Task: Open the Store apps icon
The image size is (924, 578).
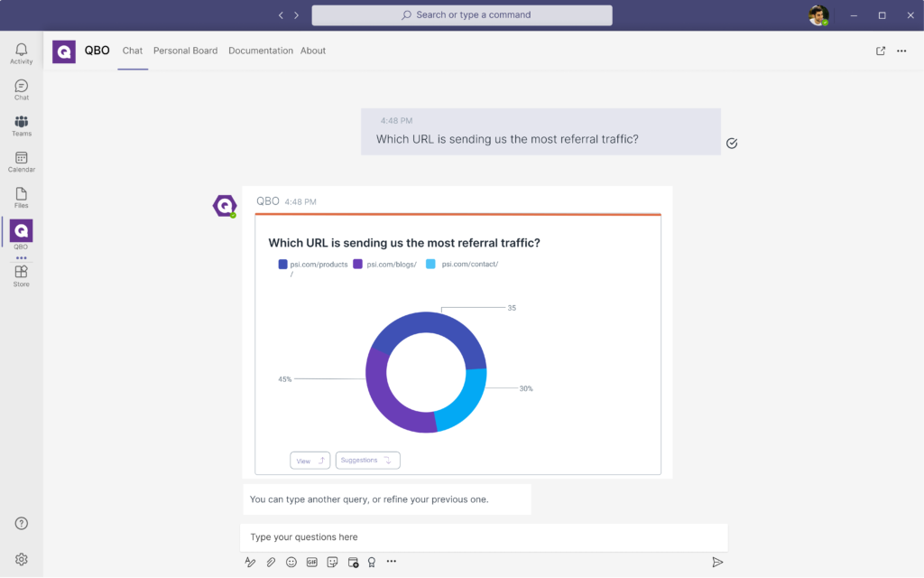Action: coord(21,275)
